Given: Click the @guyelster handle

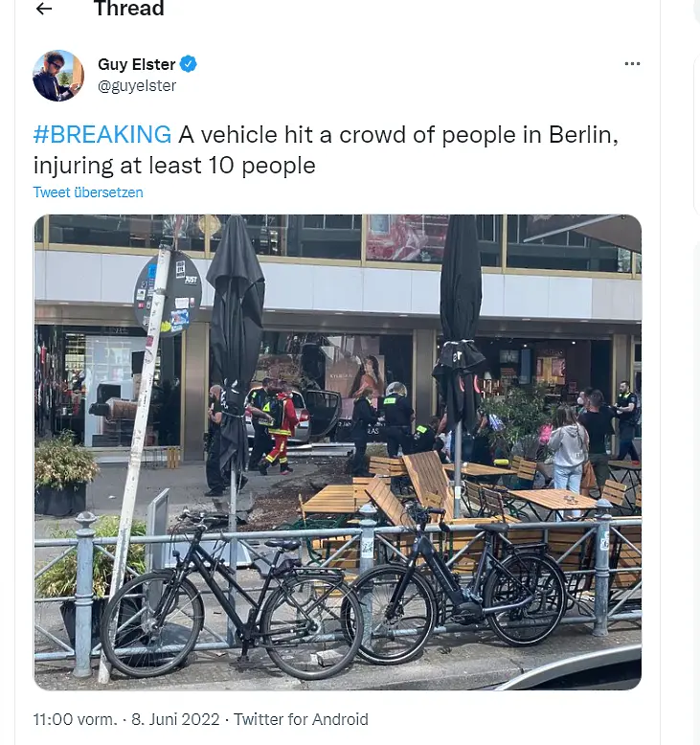Looking at the screenshot, I should tap(137, 86).
